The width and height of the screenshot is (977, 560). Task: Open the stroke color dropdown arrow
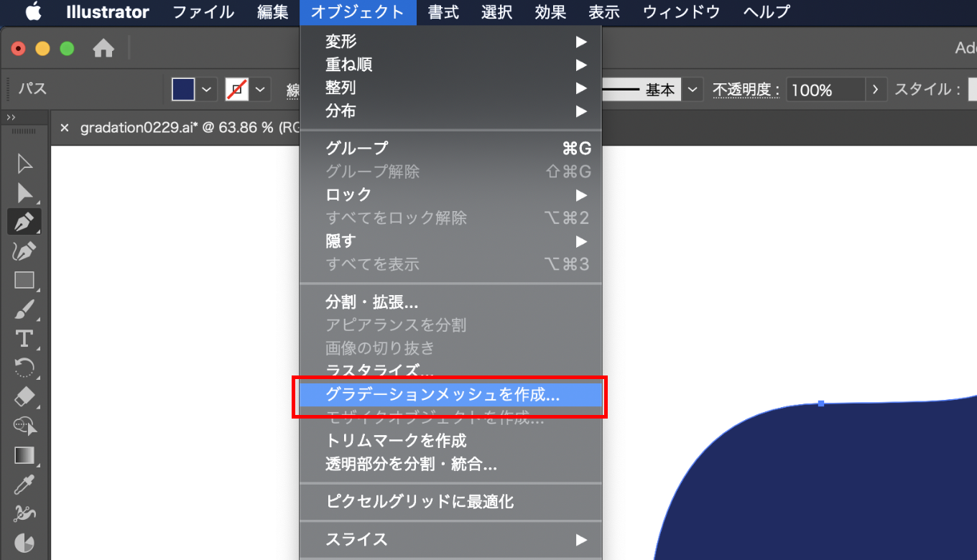click(x=260, y=90)
